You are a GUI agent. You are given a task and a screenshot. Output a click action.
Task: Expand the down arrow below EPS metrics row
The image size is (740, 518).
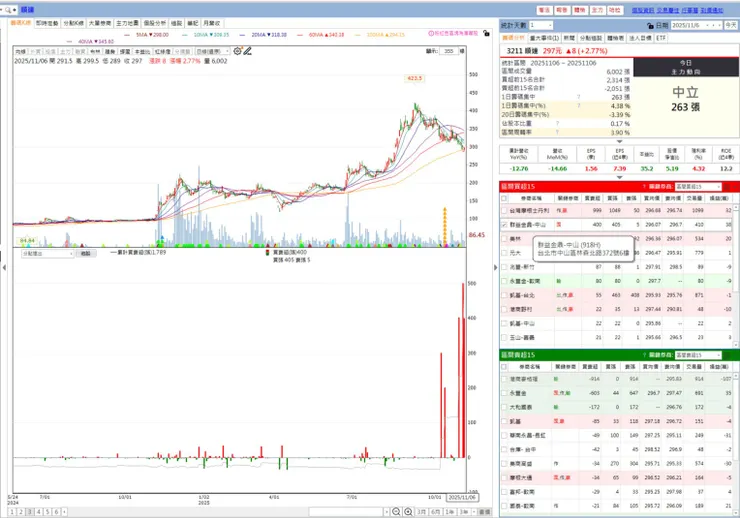pos(619,177)
